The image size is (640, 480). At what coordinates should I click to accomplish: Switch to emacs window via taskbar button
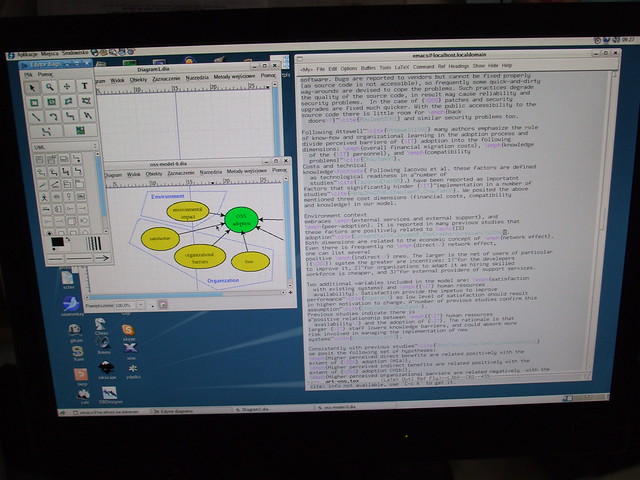106,412
